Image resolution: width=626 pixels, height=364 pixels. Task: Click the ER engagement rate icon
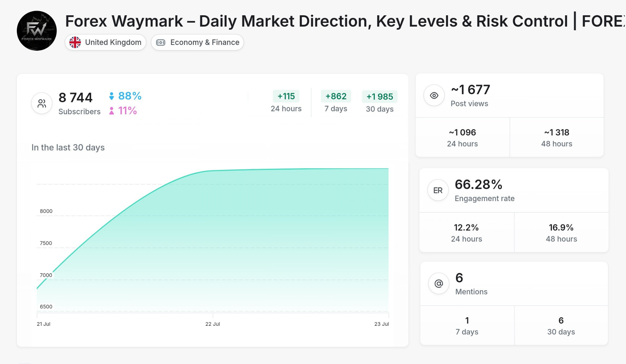coord(438,190)
